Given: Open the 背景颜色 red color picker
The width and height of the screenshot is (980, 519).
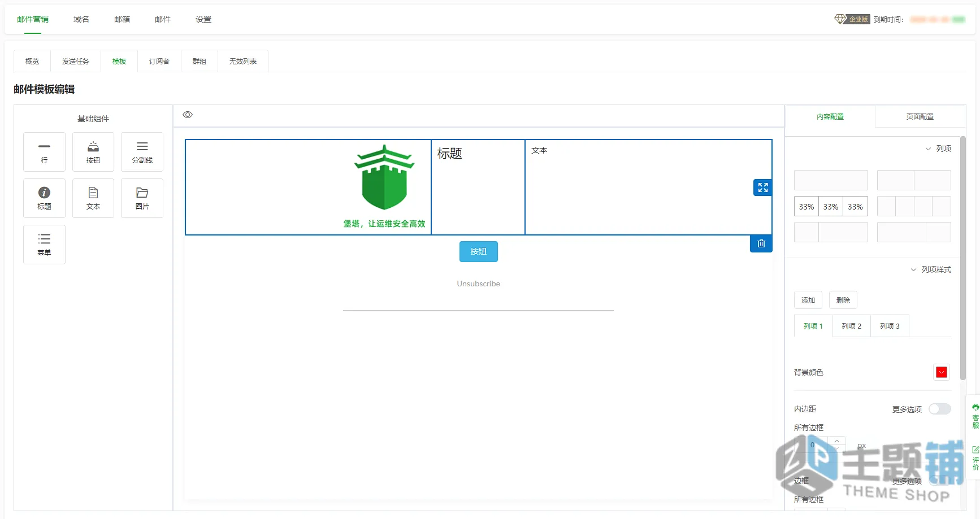Looking at the screenshot, I should click(942, 372).
